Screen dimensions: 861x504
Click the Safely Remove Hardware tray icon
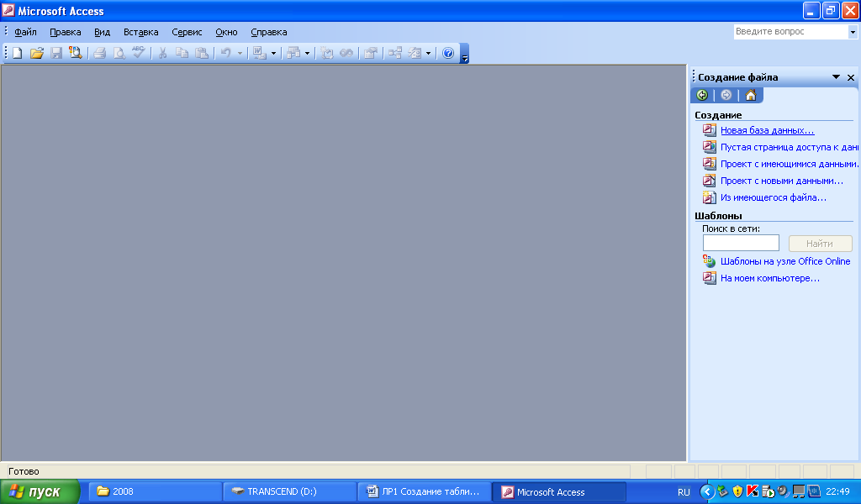tap(722, 491)
